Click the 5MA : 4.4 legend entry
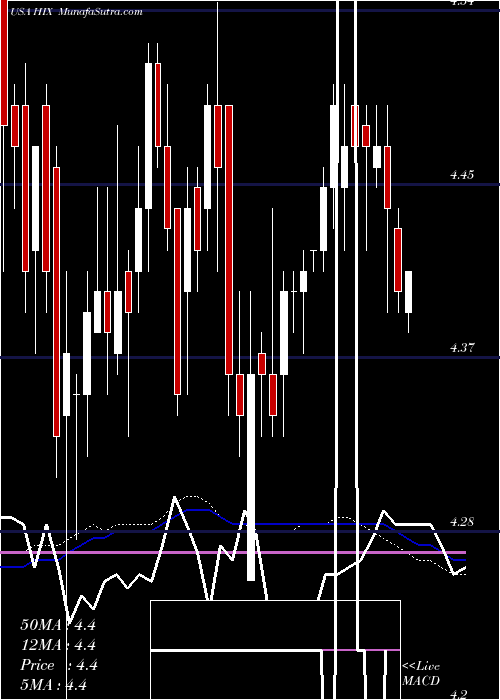The height and width of the screenshot is (700, 500). tap(53, 685)
